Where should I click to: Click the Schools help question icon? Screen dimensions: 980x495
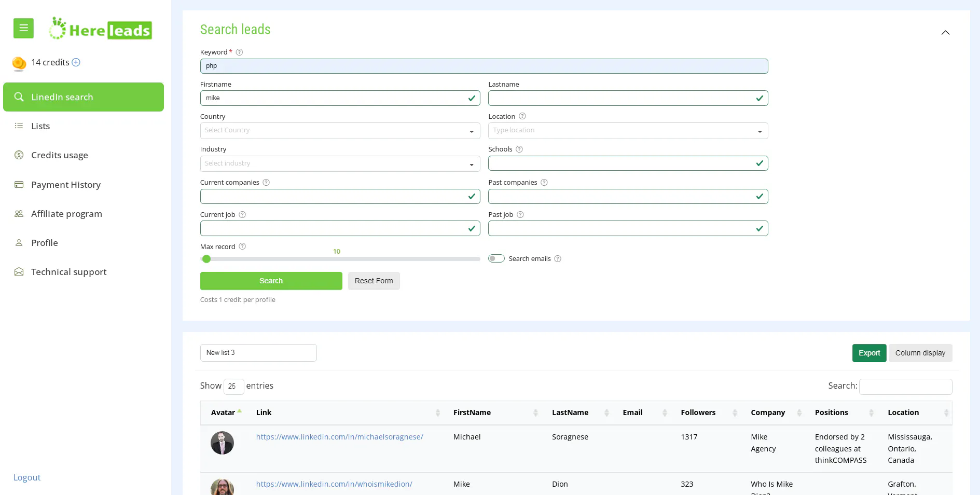(519, 149)
